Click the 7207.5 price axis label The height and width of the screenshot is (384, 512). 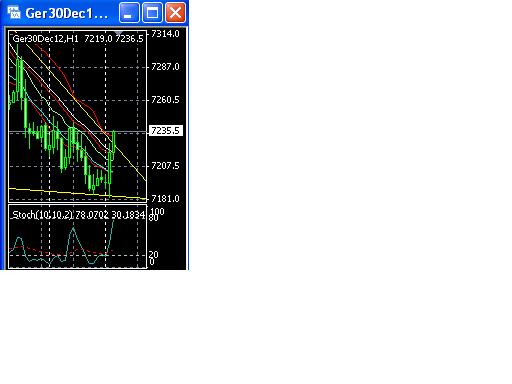[165, 166]
